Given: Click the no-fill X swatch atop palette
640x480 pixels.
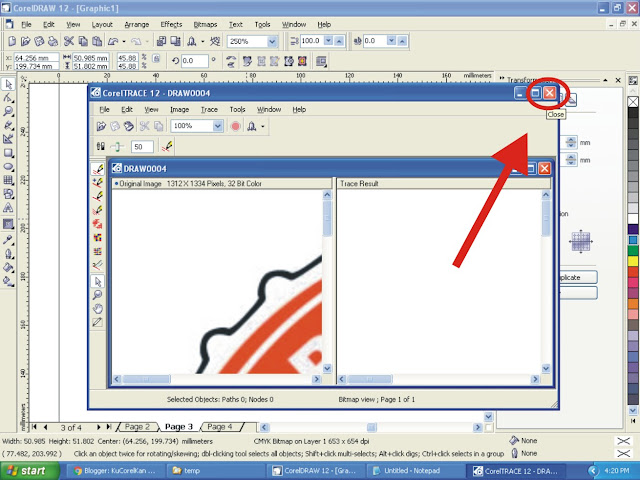Looking at the screenshot, I should [633, 102].
